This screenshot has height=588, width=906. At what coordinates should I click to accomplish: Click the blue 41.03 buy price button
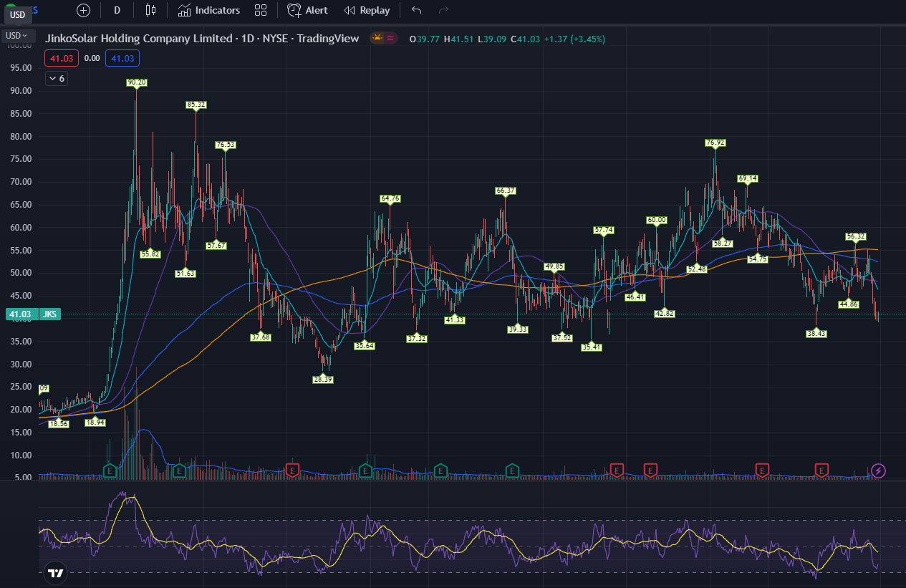click(x=122, y=59)
